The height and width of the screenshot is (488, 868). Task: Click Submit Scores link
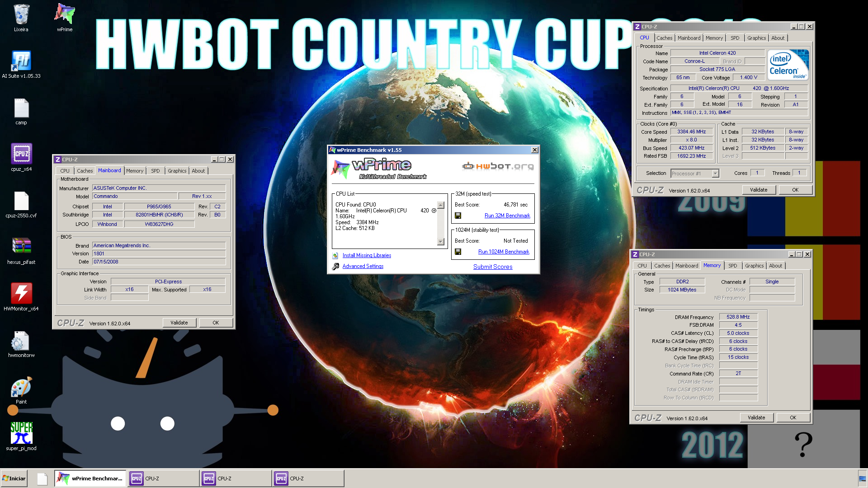tap(493, 267)
